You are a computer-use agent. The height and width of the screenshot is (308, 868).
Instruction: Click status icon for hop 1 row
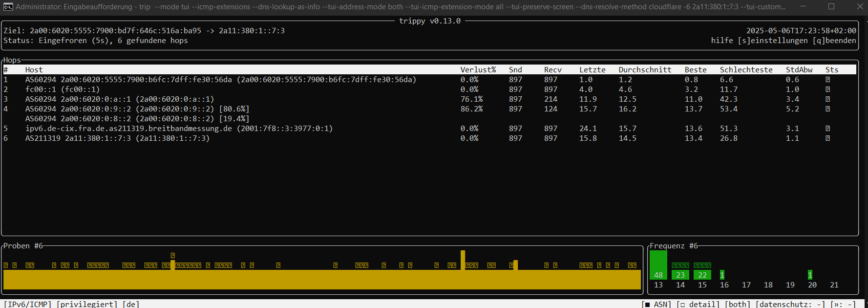point(828,80)
